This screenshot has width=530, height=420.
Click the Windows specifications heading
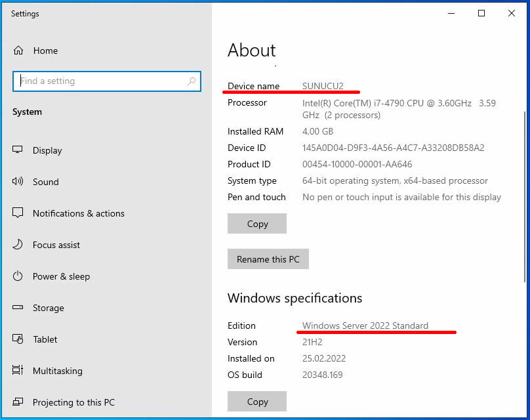coord(295,298)
